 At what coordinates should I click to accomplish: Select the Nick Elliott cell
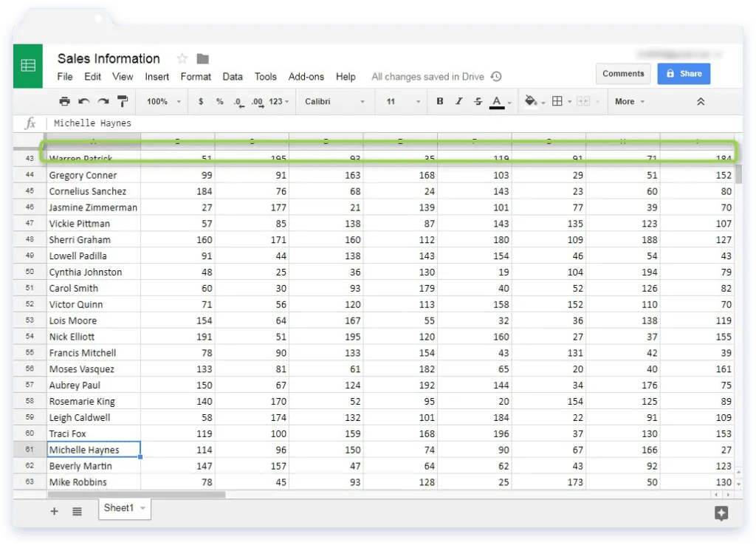click(94, 337)
